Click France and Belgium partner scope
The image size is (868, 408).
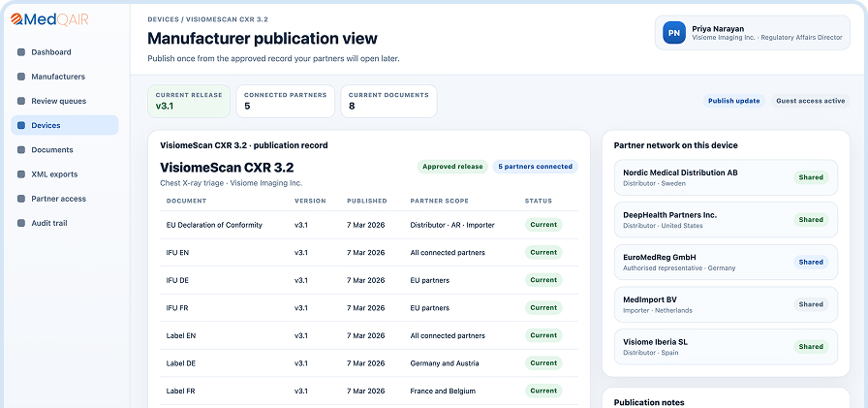pyautogui.click(x=443, y=391)
